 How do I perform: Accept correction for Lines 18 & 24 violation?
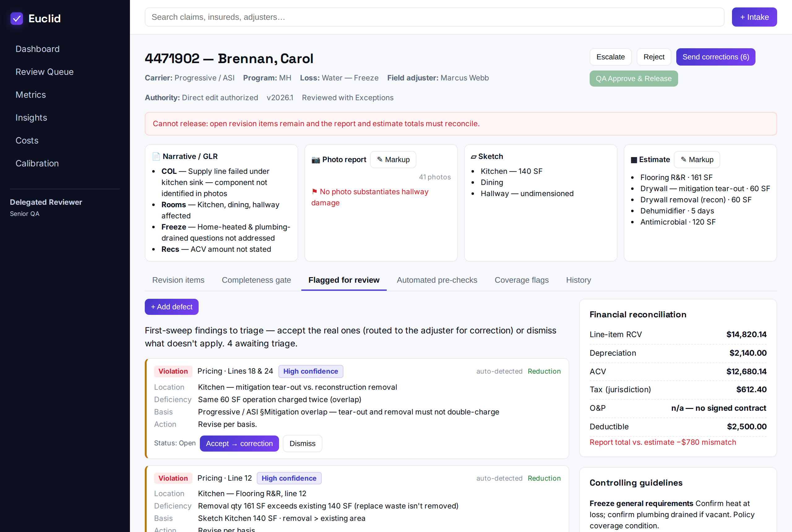[239, 444]
